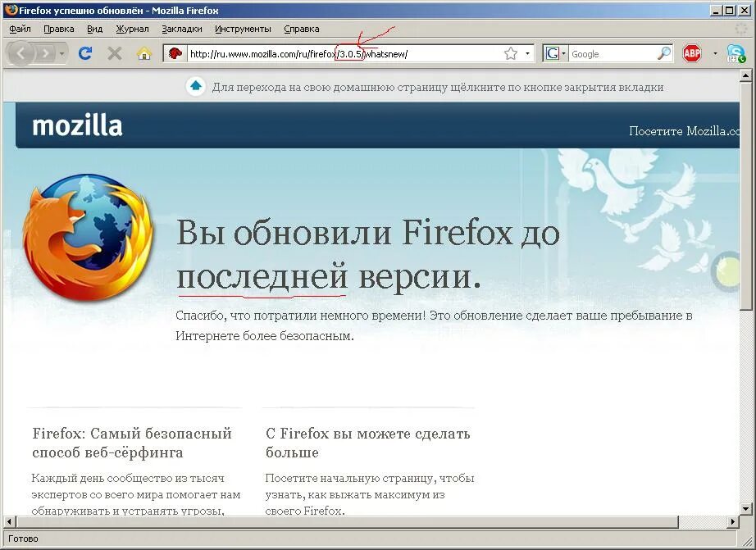Click heading Firefox: Самый безопасный способ веб-сёрфинга
Image resolution: width=756 pixels, height=550 pixels.
coord(132,443)
